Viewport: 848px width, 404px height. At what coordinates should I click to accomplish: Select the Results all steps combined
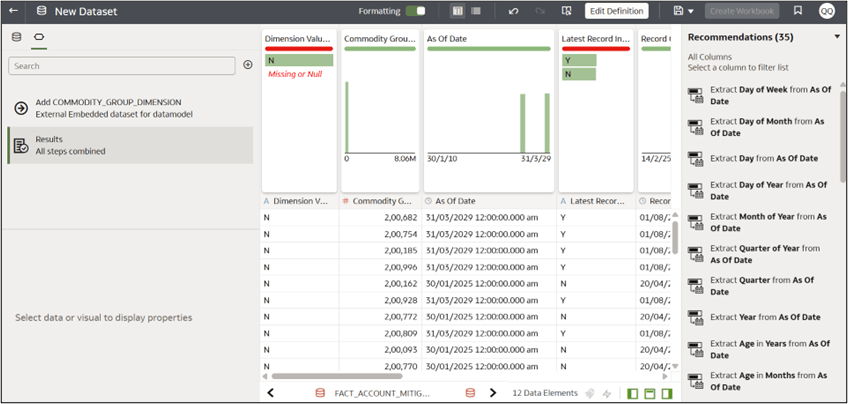pos(130,145)
